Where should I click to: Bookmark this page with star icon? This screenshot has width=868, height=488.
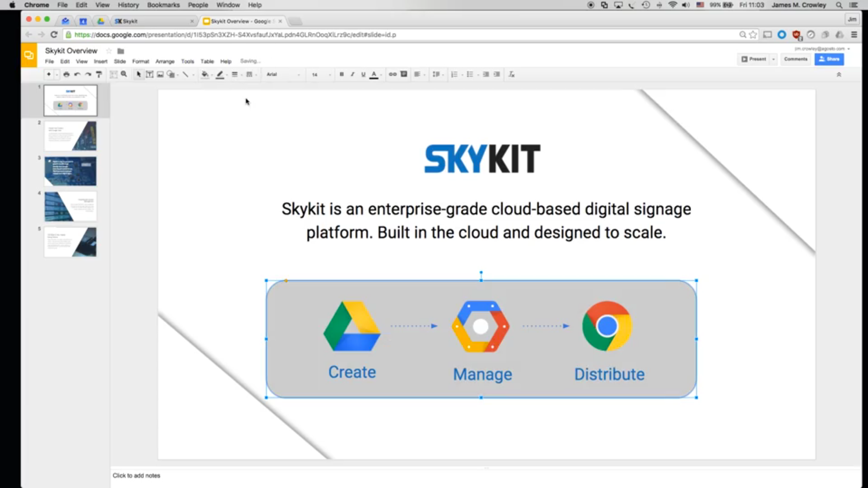click(753, 35)
